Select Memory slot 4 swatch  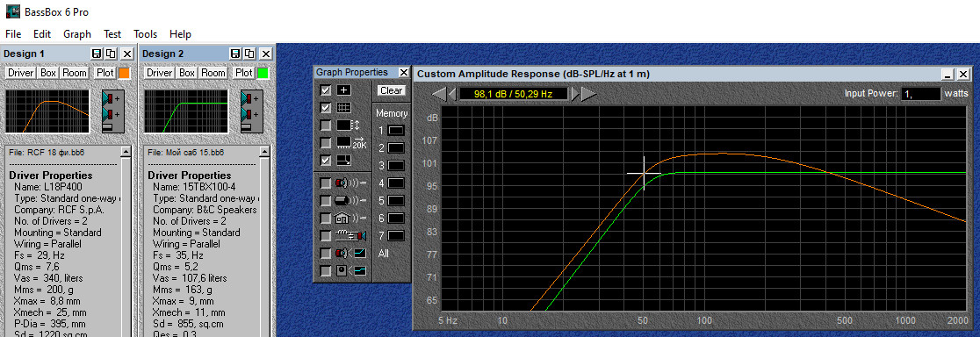click(x=396, y=183)
